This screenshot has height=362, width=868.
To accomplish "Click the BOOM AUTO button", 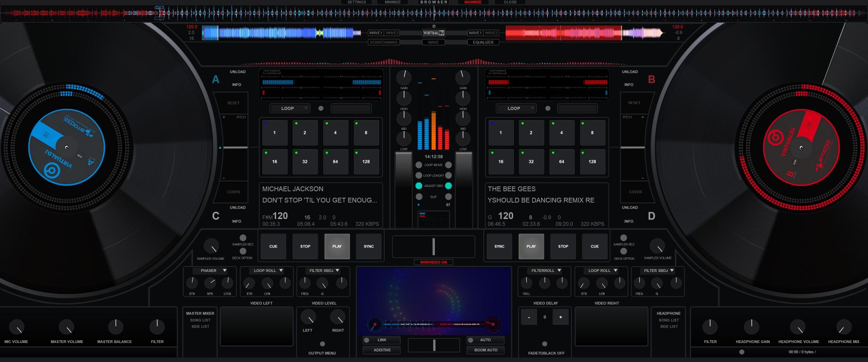I will [486, 350].
